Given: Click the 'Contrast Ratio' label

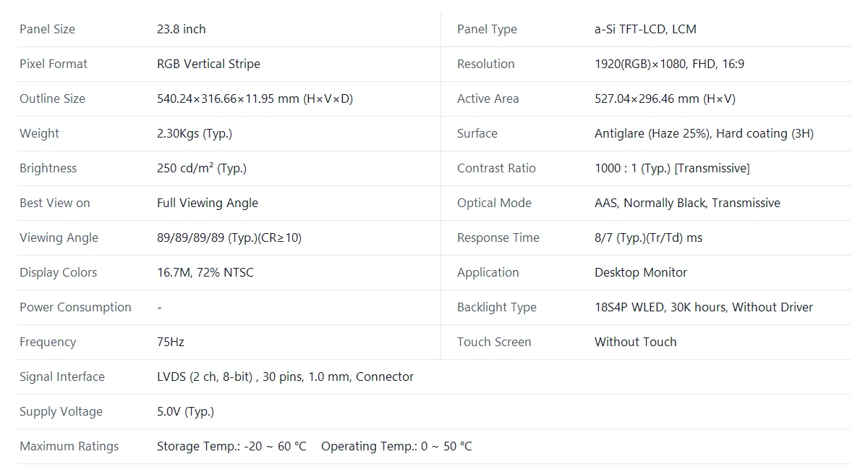Looking at the screenshot, I should click(x=496, y=168).
